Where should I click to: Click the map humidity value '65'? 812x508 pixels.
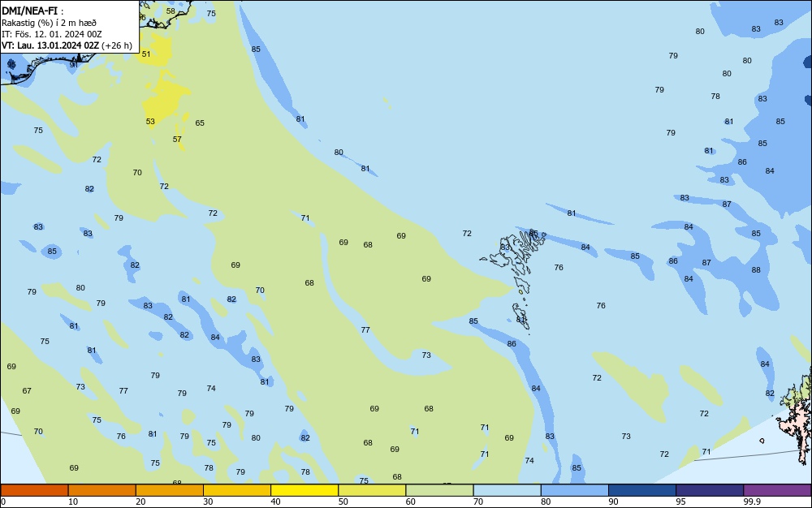click(200, 123)
